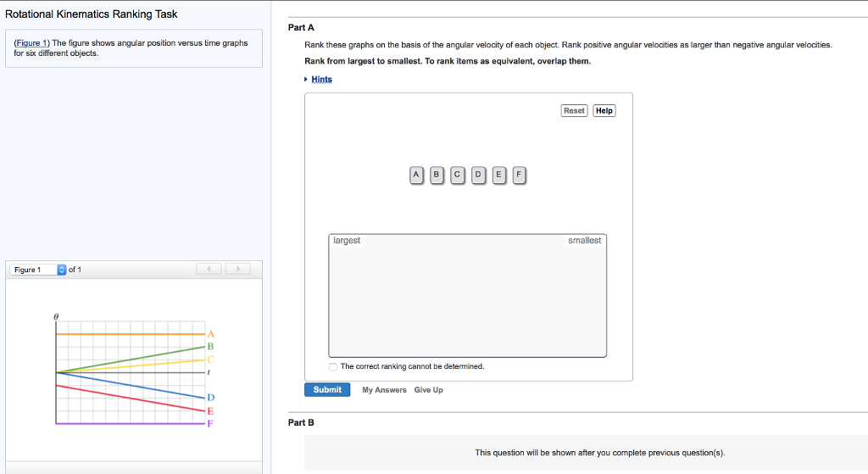
Task: Click the angular position graph thumbnail
Action: pos(132,372)
